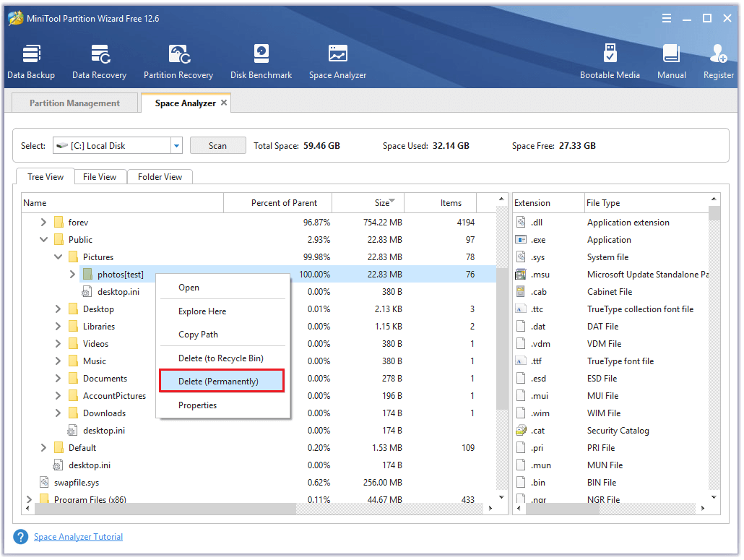
Task: Sort by the Size column header
Action: (368, 202)
